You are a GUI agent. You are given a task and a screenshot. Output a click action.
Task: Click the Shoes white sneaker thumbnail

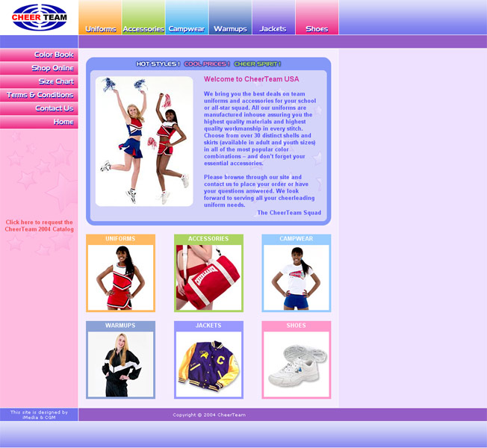point(296,364)
